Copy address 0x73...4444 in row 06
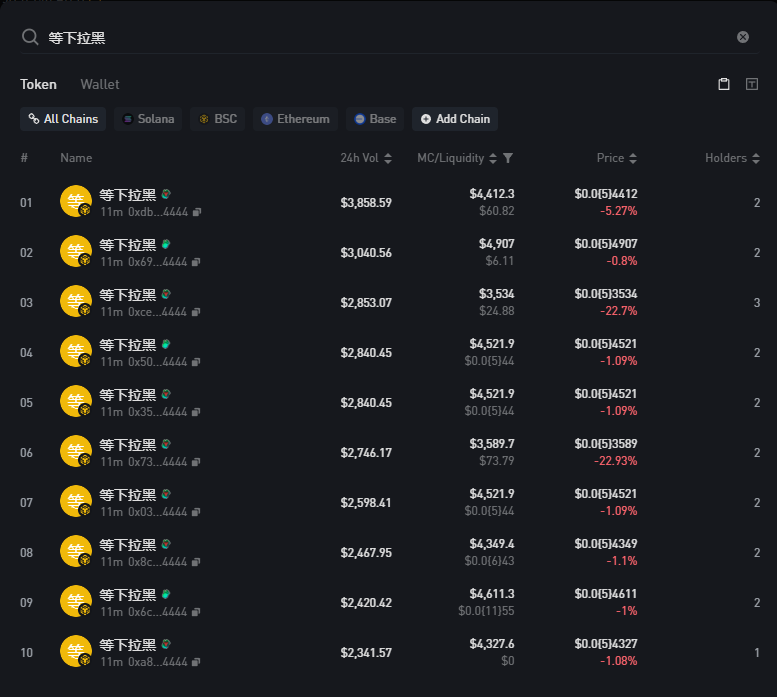This screenshot has height=697, width=777. [x=196, y=462]
